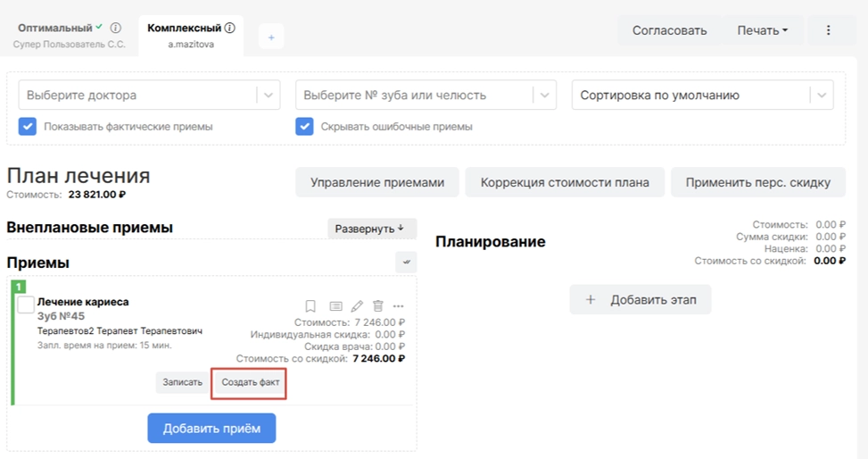Click the info icon next to Комплексный
Viewport: 868px width, 459px height.
tap(230, 28)
